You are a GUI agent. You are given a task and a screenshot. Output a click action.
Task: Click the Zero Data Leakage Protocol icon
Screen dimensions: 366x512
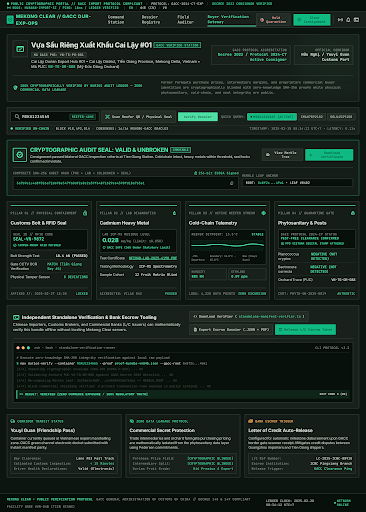132,421
